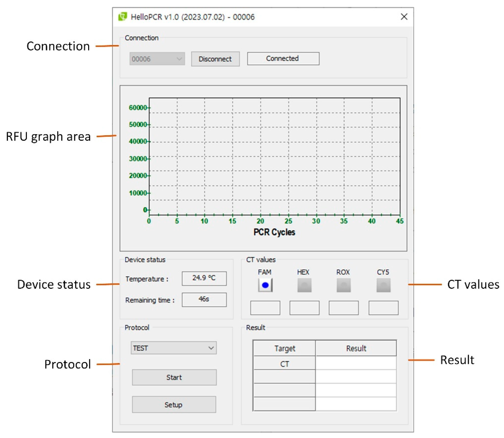The image size is (504, 438).
Task: Click the FAM CT value field
Action: tap(265, 308)
